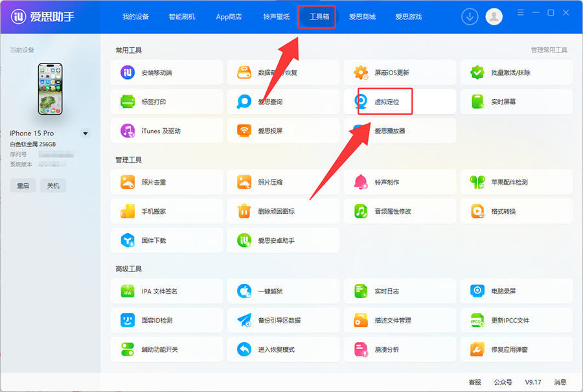The image size is (583, 392).
Task: Open 辅助功能开关 toggle icon
Action: 128,350
